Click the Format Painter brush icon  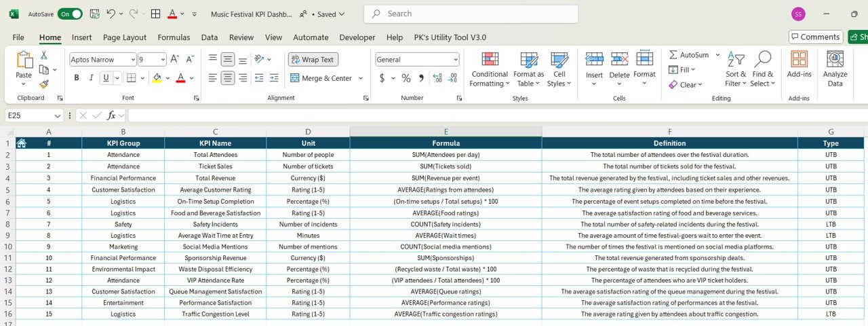[x=44, y=84]
